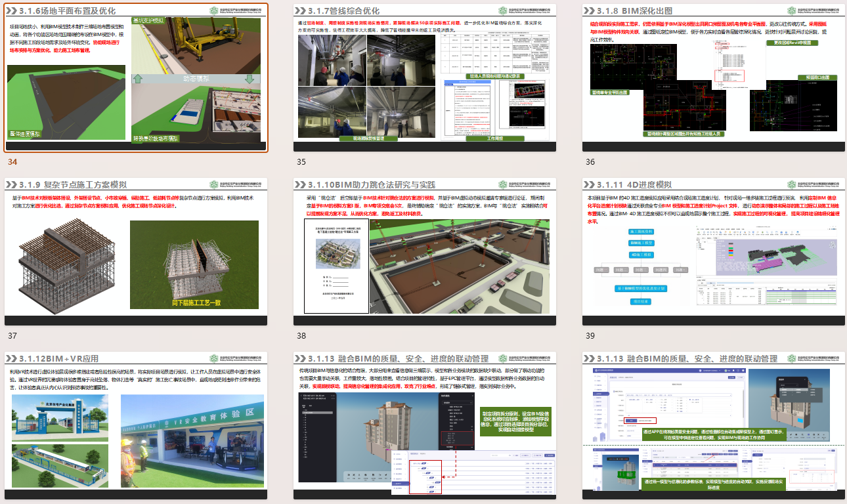Select slide 3.1.8 BIM深化出图 thumbnail
This screenshot has width=847, height=504.
coord(713,77)
